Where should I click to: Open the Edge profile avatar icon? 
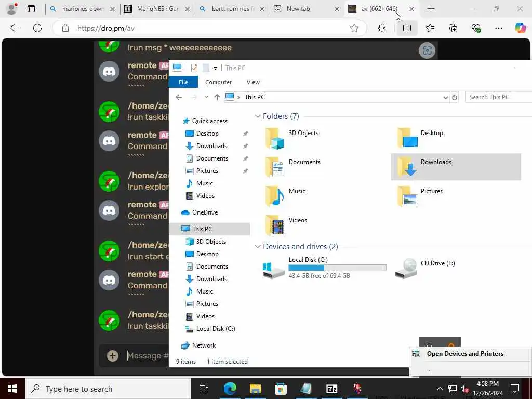[11, 9]
